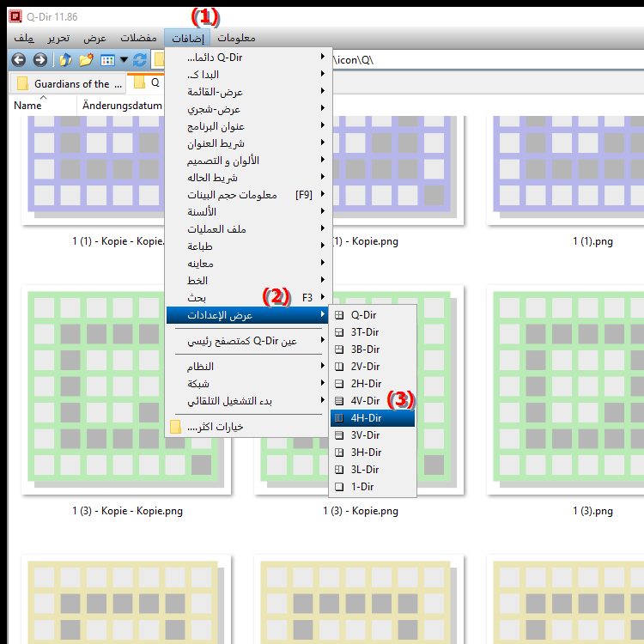
Task: Click the Q-Dir application logo icon
Action: pos(15,16)
